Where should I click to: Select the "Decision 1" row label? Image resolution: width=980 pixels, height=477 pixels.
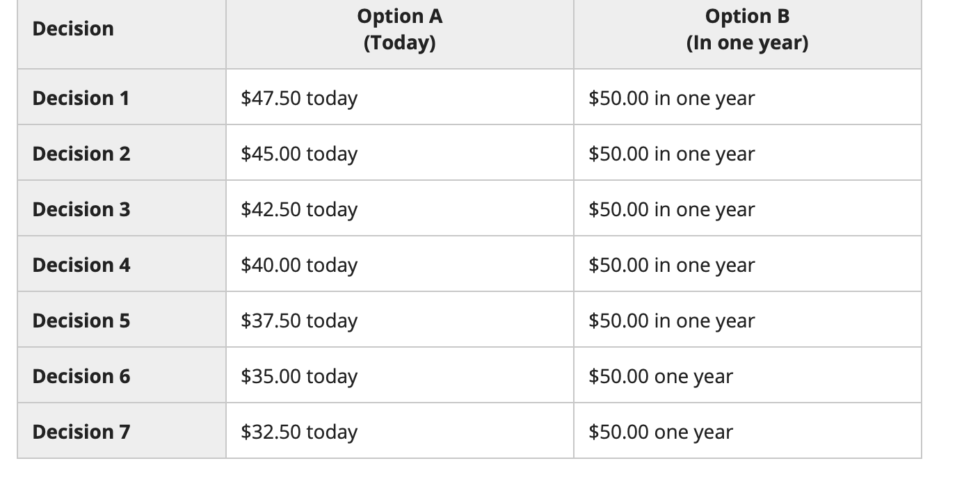click(81, 98)
